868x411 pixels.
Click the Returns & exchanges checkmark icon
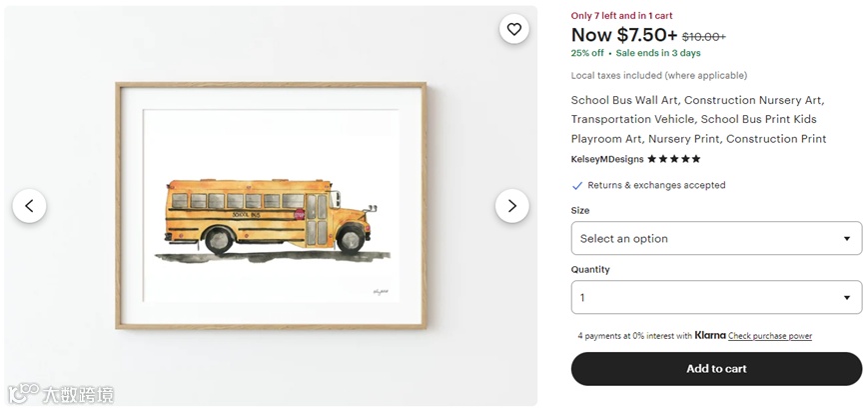(x=577, y=186)
